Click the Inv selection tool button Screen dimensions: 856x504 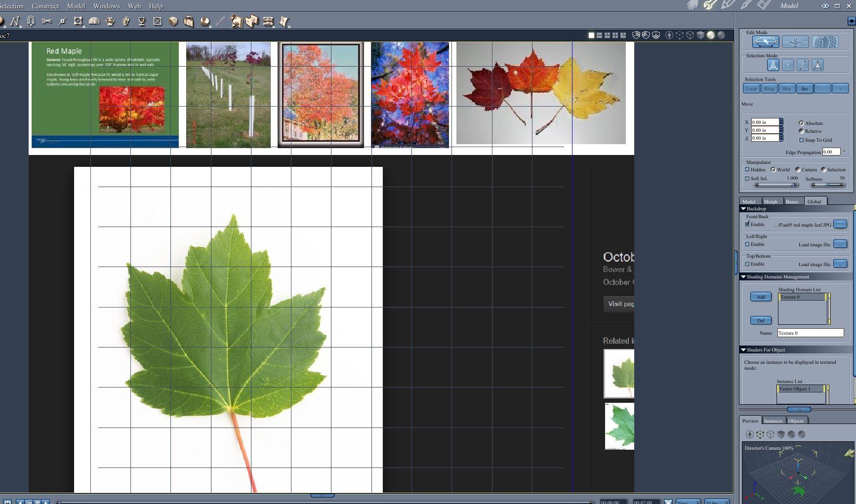click(805, 89)
